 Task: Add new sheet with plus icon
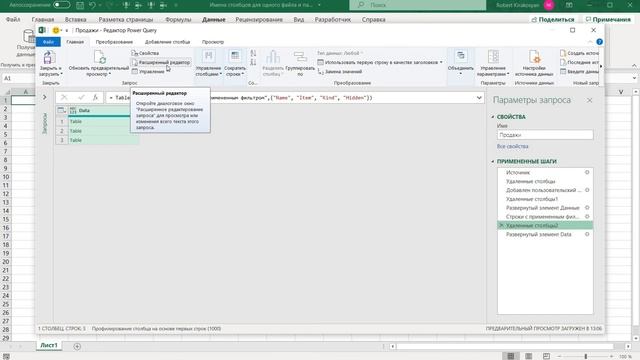tap(77, 347)
